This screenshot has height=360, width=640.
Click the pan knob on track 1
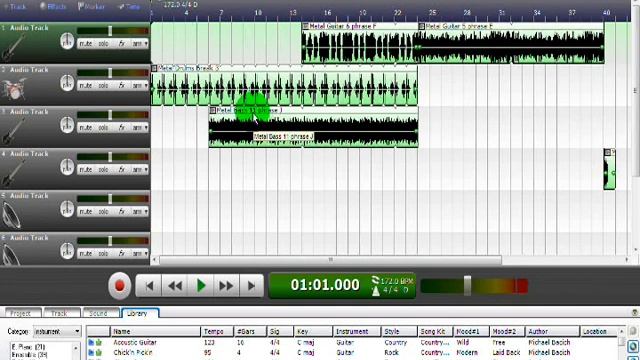[x=67, y=41]
